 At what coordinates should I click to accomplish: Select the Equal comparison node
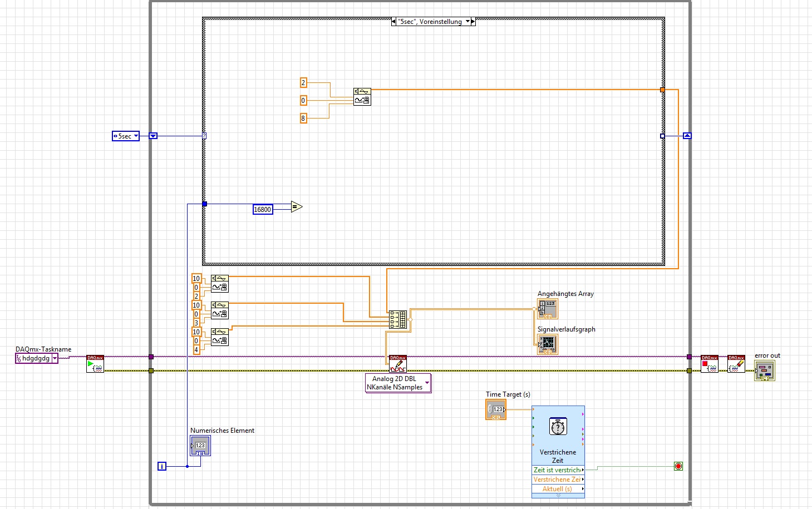click(297, 207)
